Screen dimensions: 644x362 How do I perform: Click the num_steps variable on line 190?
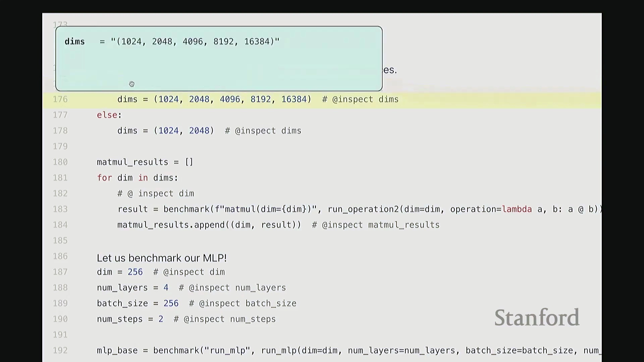tap(120, 319)
